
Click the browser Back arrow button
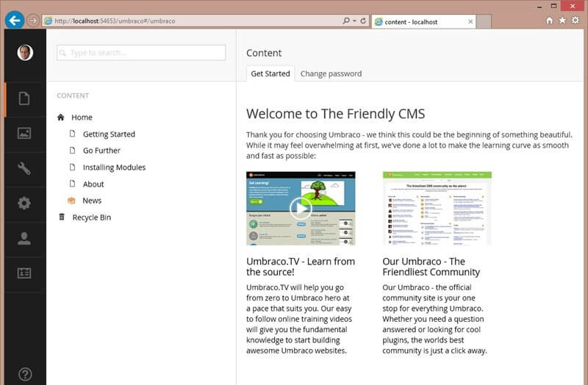pyautogui.click(x=15, y=21)
